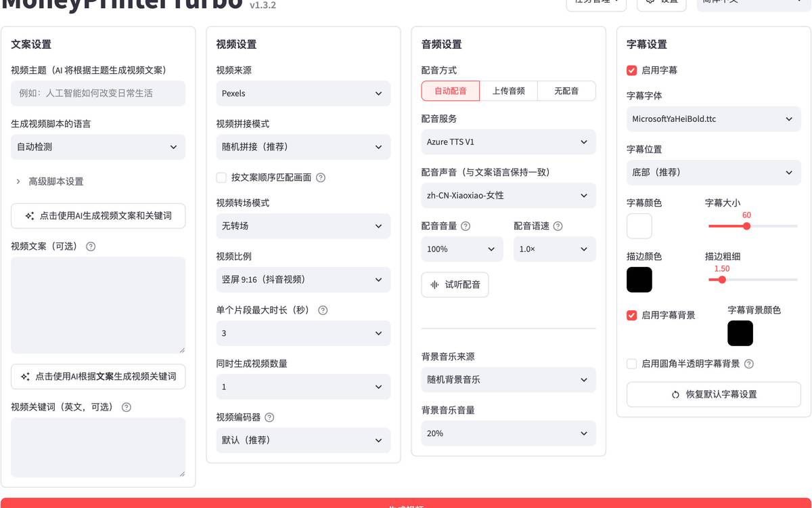
Task: Click help icon for 单个片段最大时长（秒）
Action: (323, 310)
